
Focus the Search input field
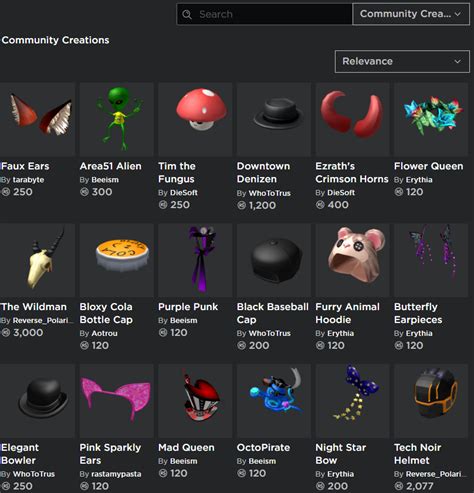point(264,14)
